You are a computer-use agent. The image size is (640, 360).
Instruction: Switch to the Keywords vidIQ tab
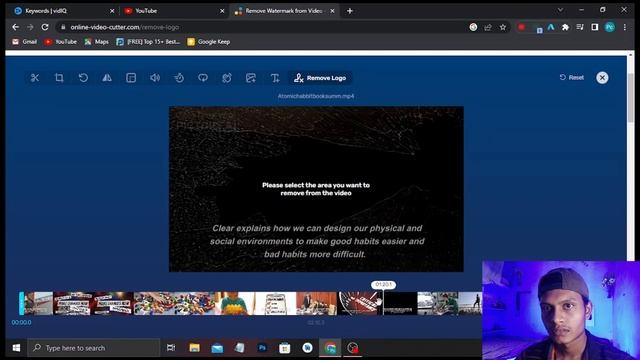click(64, 11)
